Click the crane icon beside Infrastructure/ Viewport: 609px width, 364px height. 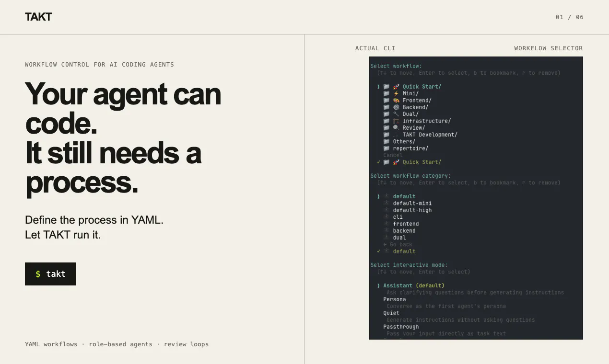[396, 121]
